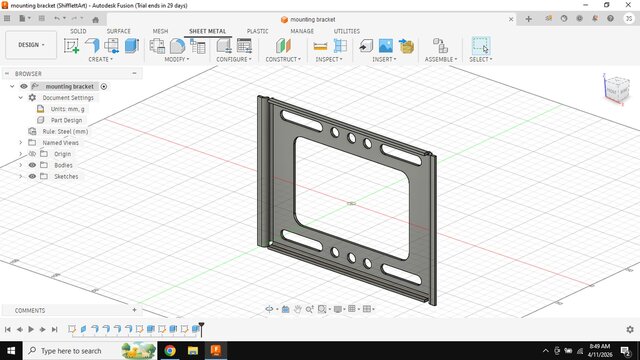Click the Section Analysis icon in Inspect
Image resolution: width=640 pixels, height=360 pixels.
pos(340,46)
